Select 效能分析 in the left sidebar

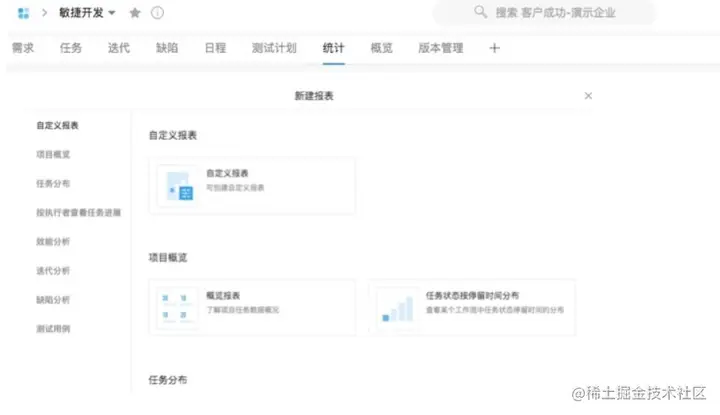click(53, 241)
